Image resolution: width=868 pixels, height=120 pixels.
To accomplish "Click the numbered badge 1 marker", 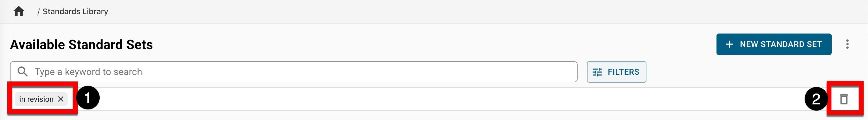I will click(88, 98).
